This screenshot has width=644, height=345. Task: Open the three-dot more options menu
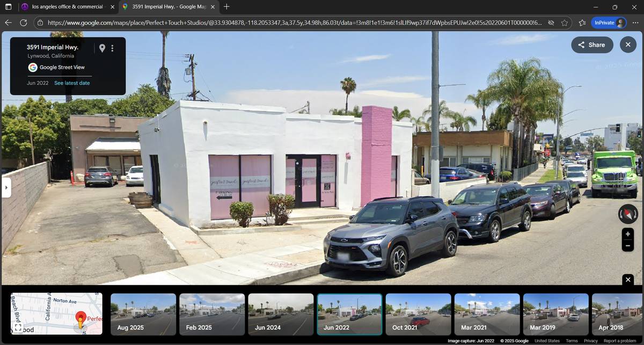tap(112, 48)
